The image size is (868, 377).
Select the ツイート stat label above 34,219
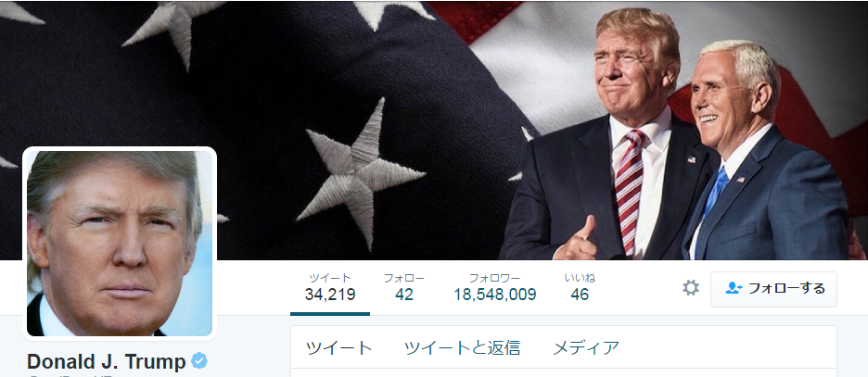tap(330, 278)
